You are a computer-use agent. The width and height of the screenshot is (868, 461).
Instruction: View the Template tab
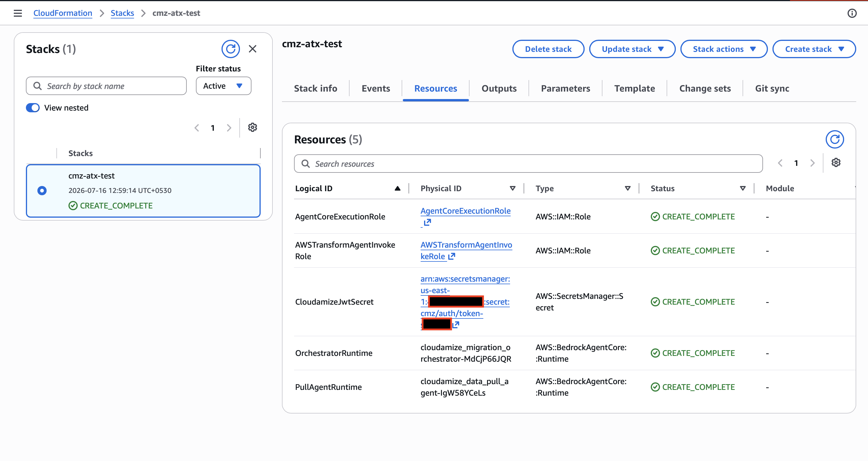pos(634,88)
